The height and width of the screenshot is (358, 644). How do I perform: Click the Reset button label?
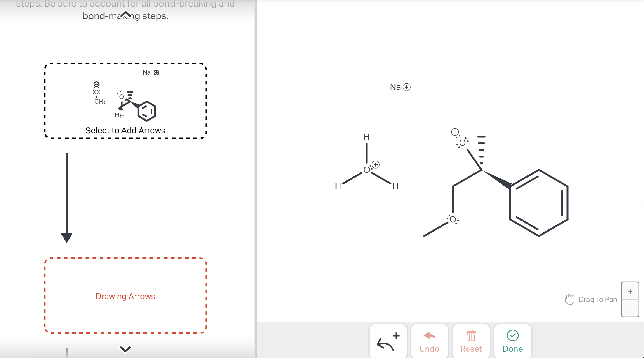point(471,349)
